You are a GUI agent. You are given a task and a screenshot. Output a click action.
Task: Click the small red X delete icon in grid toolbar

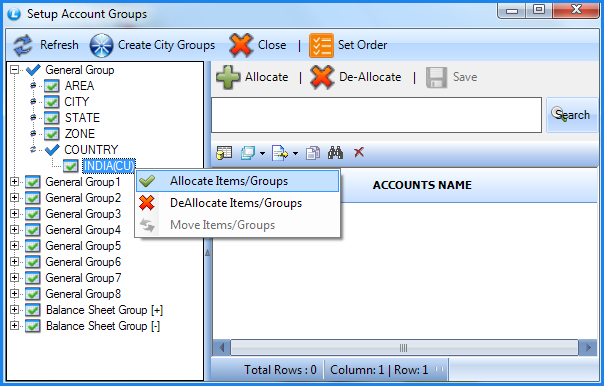(x=359, y=152)
